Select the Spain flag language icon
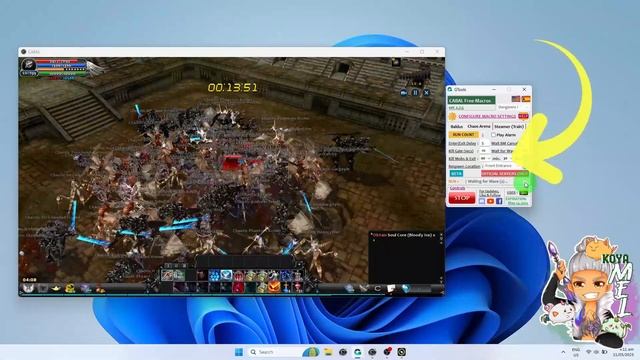The height and width of the screenshot is (360, 640). 526,99
